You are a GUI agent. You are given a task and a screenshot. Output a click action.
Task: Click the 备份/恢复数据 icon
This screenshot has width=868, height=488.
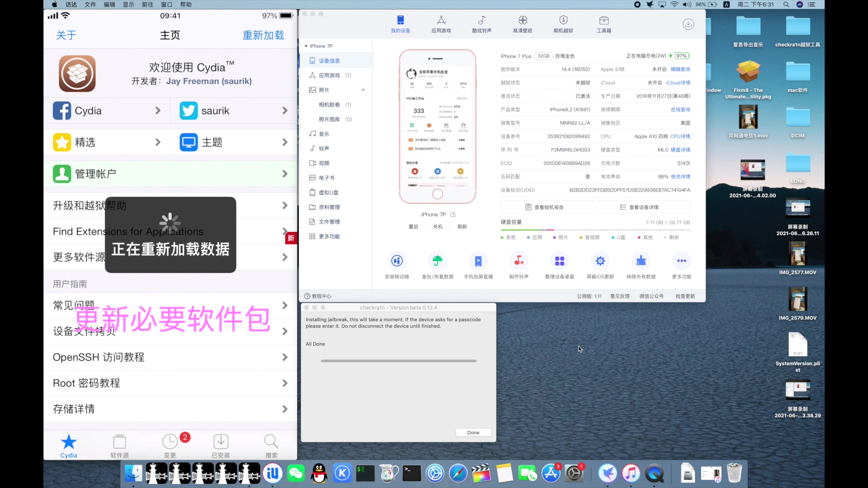(x=438, y=261)
